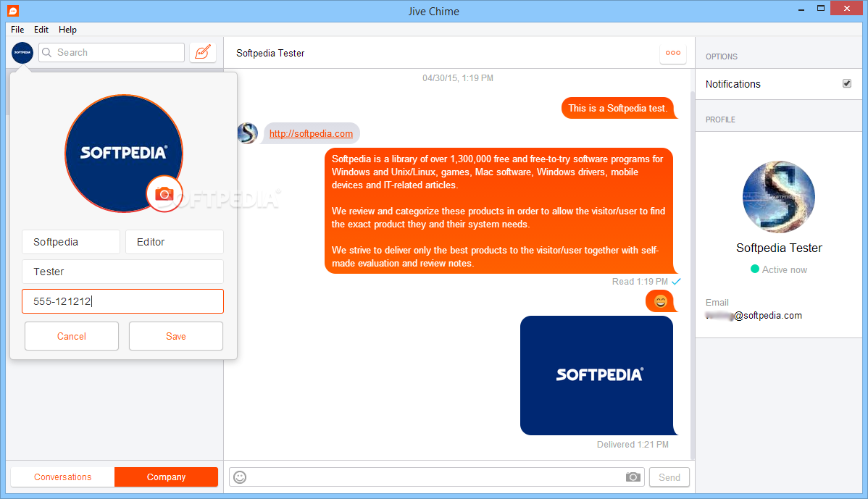
Task: Click the long Softpedia library description message
Action: [x=498, y=211]
